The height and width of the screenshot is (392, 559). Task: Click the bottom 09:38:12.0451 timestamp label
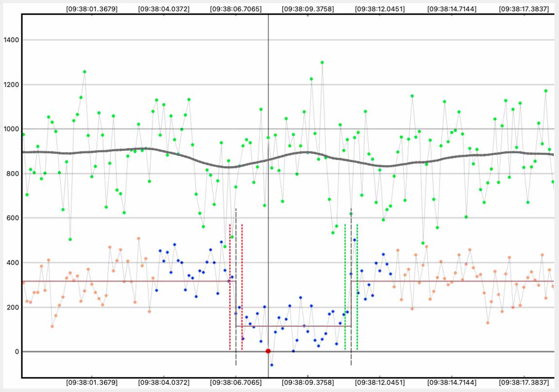click(x=379, y=382)
